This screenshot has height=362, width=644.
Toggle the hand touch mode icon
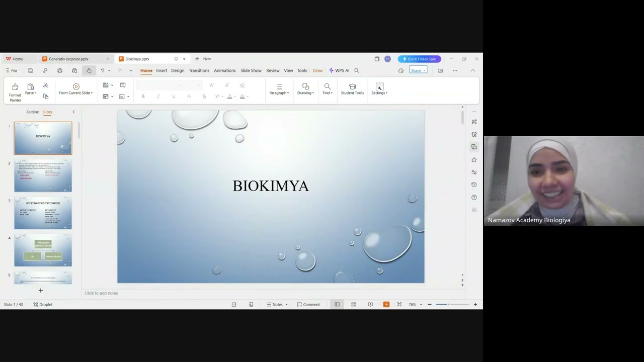point(89,71)
